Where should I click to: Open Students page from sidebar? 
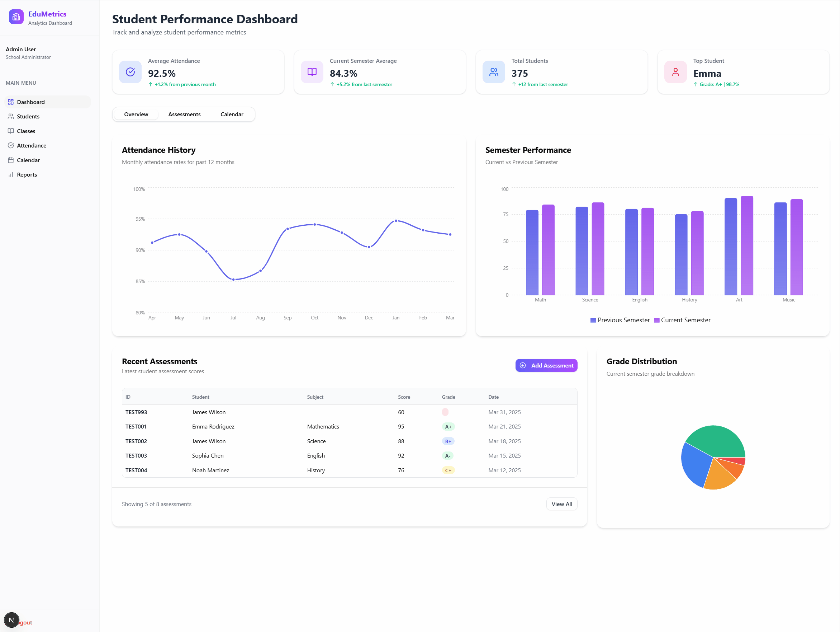click(28, 117)
